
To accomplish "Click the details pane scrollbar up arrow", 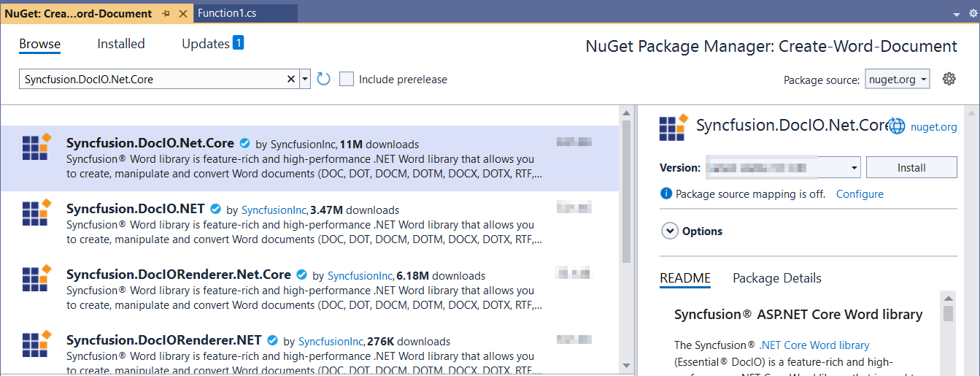I will tap(970, 112).
